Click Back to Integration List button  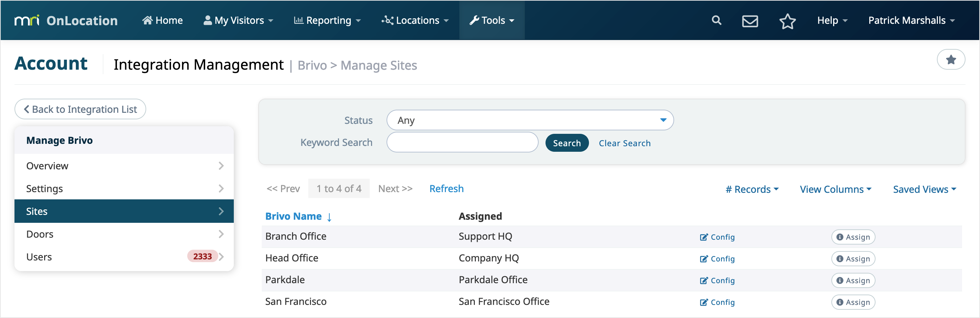80,109
